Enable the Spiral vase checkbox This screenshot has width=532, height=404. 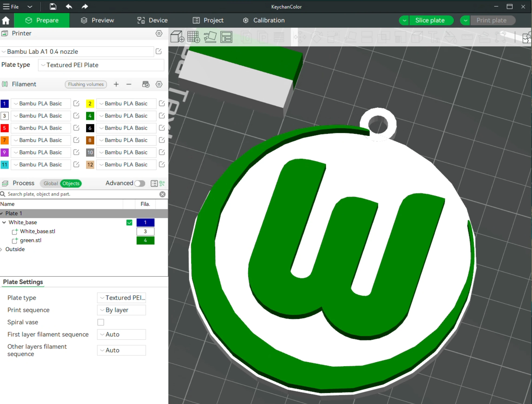101,322
